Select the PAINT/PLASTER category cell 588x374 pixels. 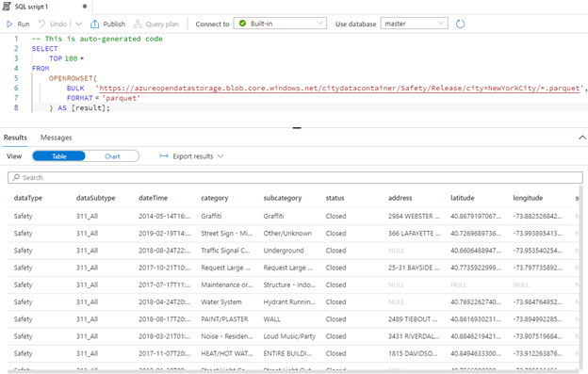224,319
